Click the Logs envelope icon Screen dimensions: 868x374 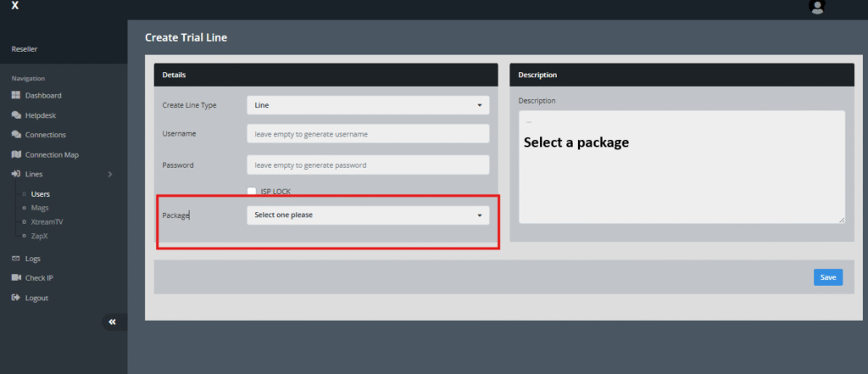click(16, 259)
